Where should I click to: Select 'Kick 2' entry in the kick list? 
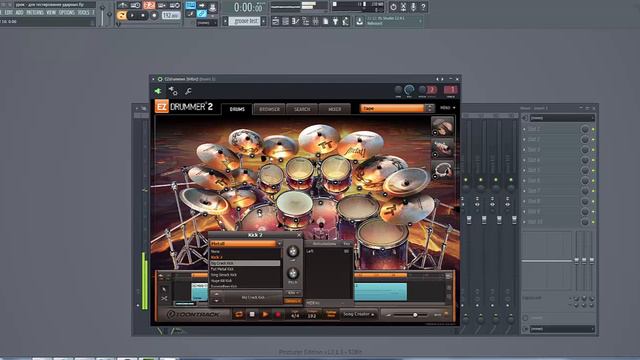pos(245,258)
